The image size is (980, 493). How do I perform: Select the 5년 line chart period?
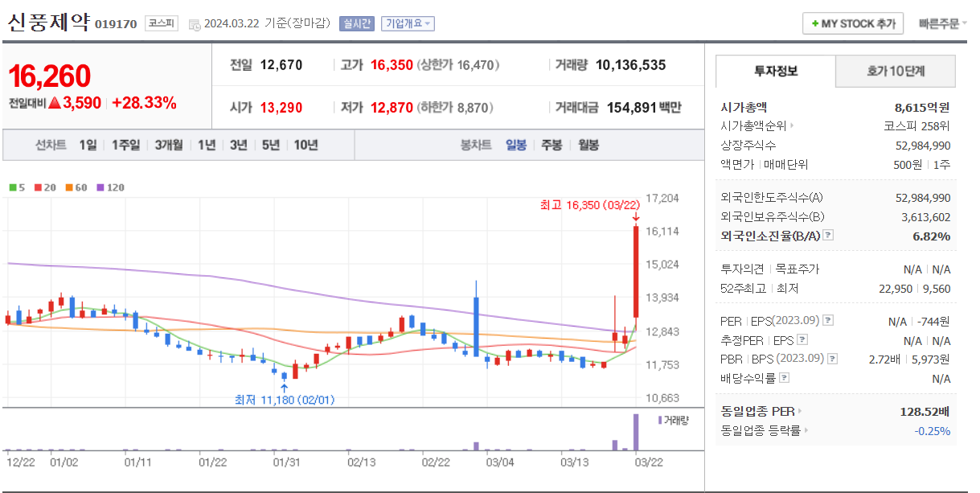(271, 145)
